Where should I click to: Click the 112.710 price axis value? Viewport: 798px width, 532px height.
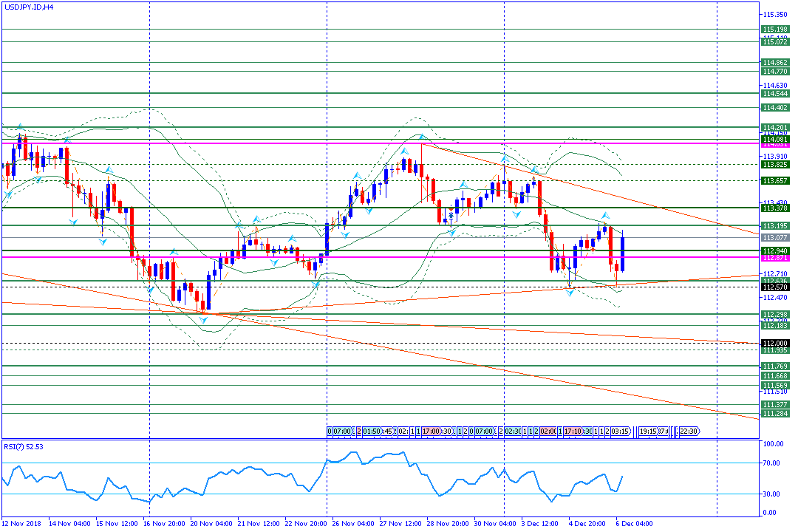[776, 274]
